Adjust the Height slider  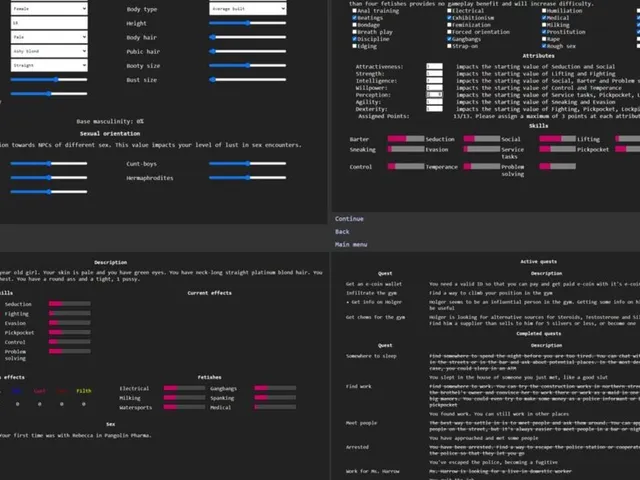tap(247, 23)
